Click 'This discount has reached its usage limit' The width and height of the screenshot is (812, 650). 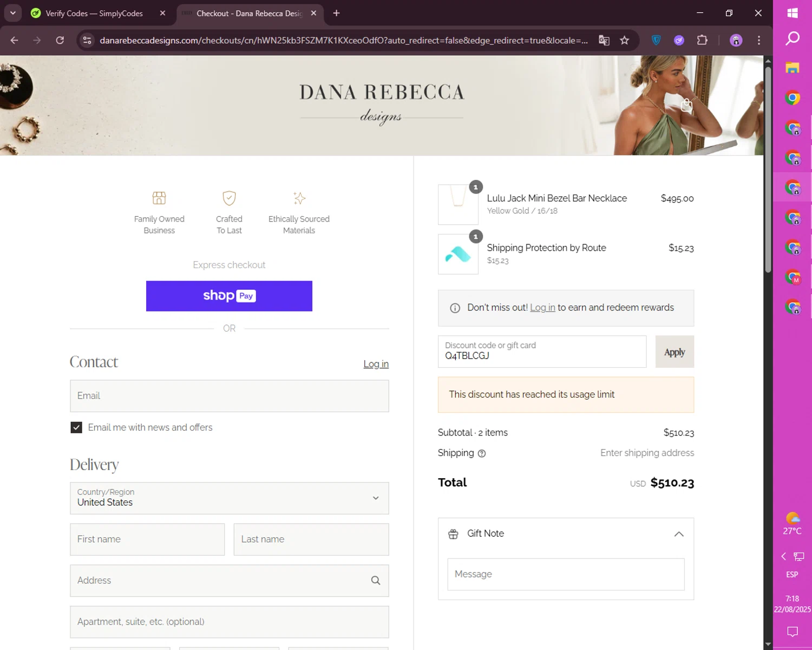pos(532,394)
